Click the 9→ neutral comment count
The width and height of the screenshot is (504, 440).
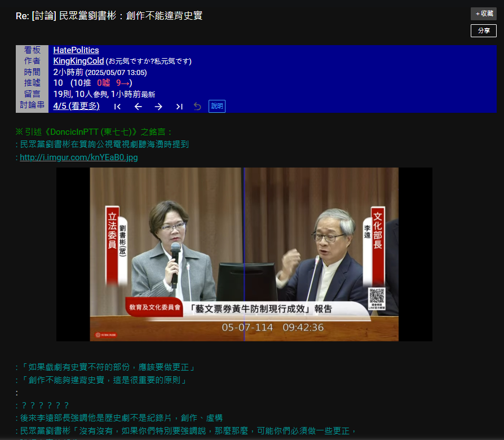pos(123,83)
